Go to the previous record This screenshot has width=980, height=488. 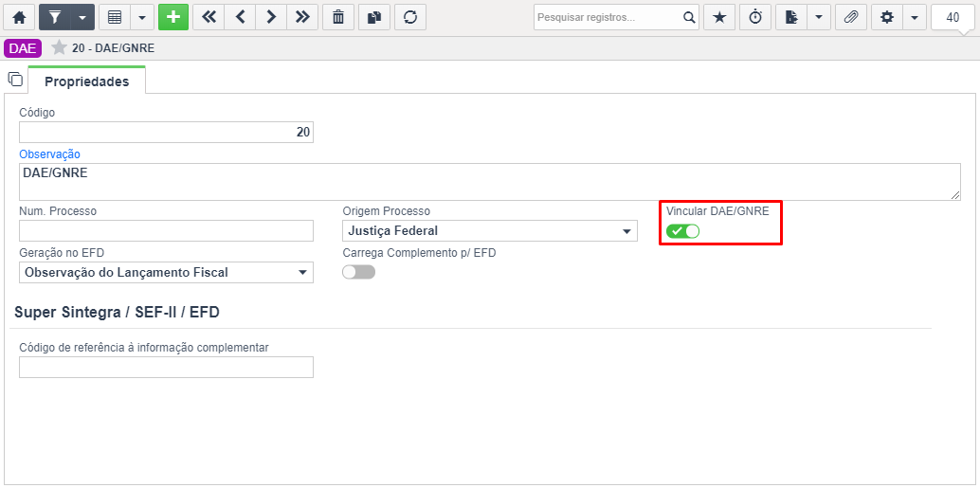[x=240, y=17]
